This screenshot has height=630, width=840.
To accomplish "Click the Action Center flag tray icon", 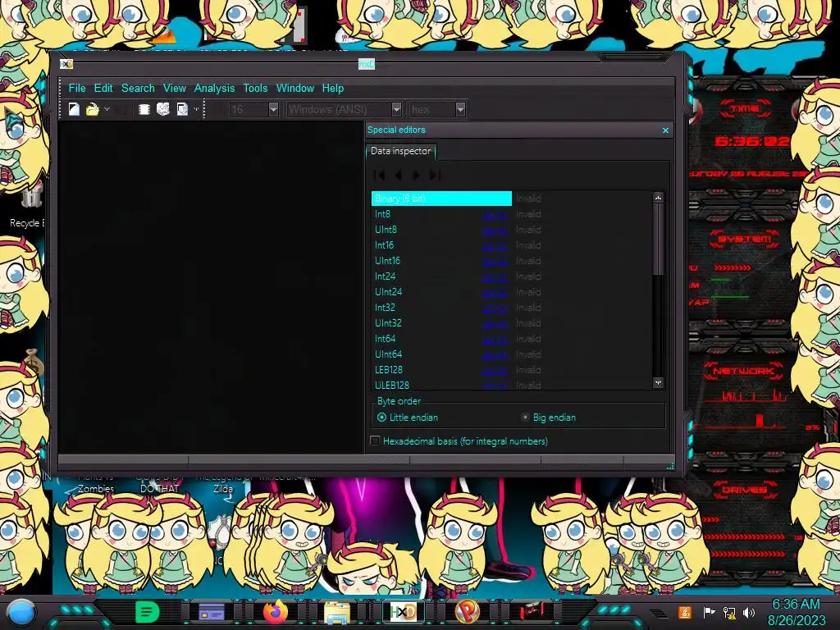I will pos(709,612).
